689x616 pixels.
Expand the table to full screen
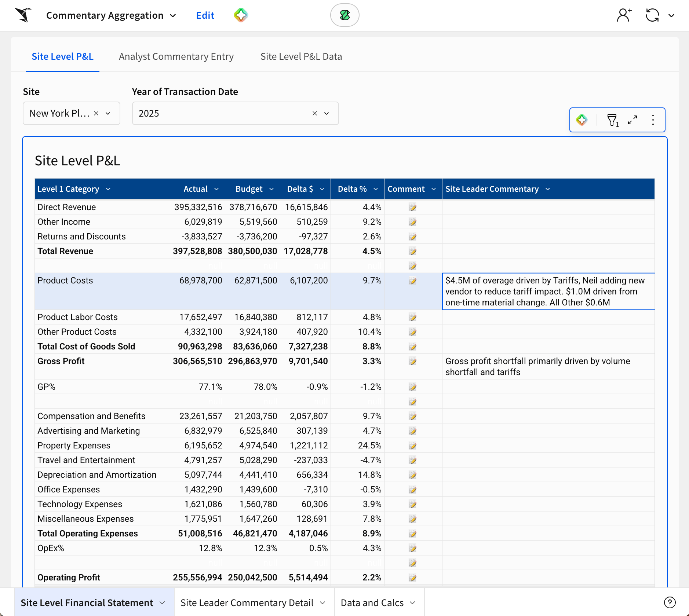(x=633, y=120)
